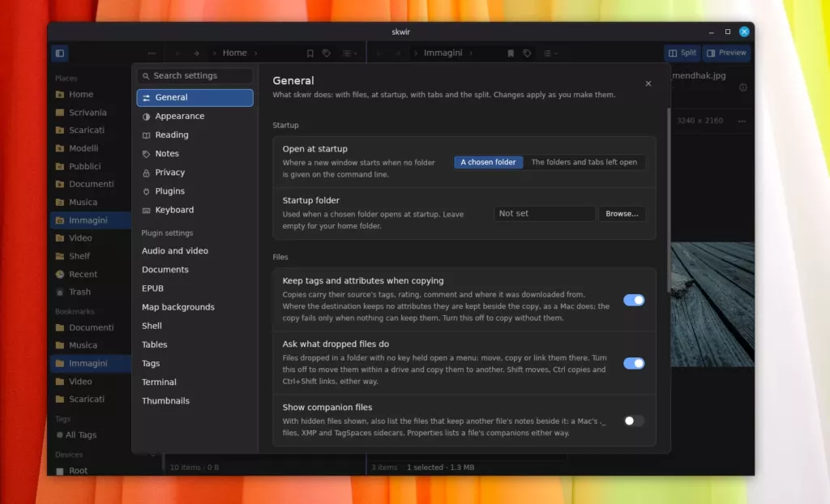Screen dimensions: 830x504
Task: Disable Keep tags and attributes when copying
Action: coord(634,300)
